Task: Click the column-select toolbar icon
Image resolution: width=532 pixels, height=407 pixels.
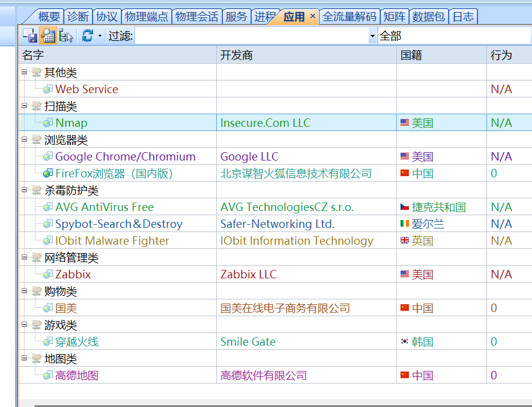Action: [65, 35]
